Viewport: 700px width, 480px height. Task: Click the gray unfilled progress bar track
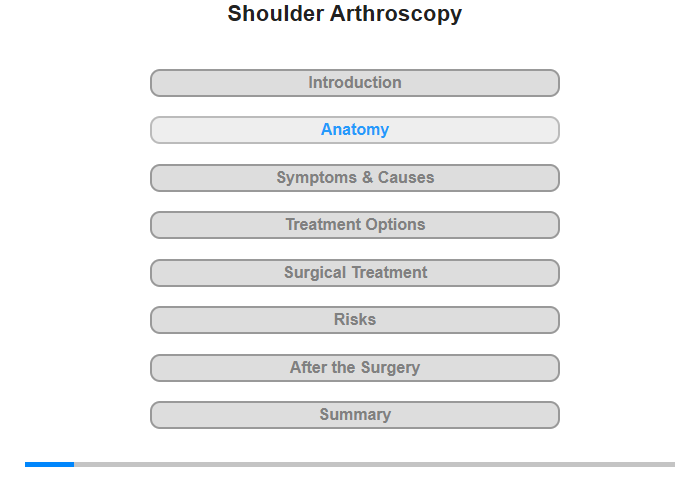(375, 464)
